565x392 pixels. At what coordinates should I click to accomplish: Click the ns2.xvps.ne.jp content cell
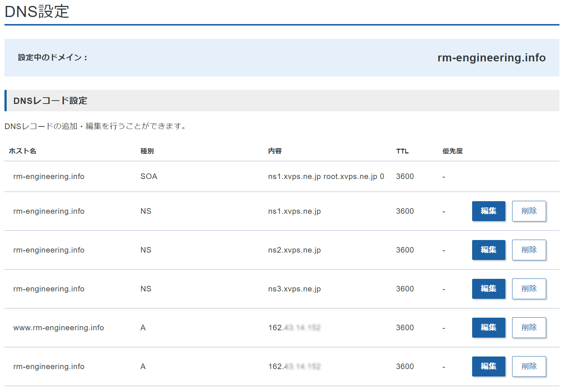coord(294,250)
